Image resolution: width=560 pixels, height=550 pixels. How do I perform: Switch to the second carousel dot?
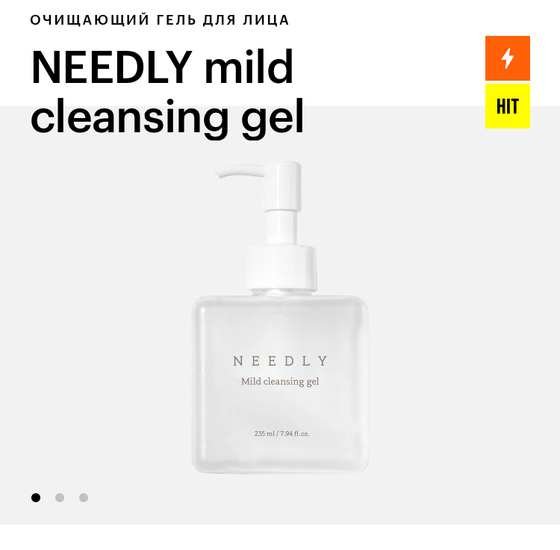pos(60,498)
